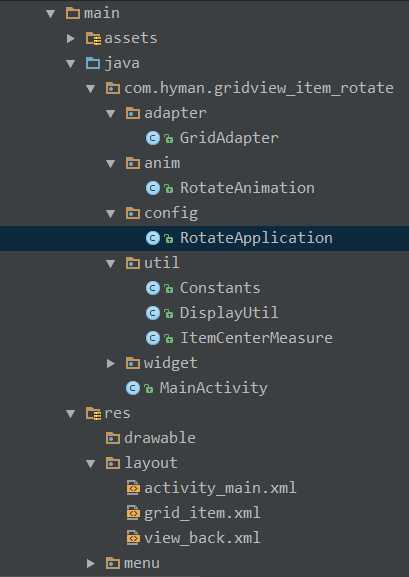Expand the widget package arrow
This screenshot has width=409, height=577.
coord(110,363)
